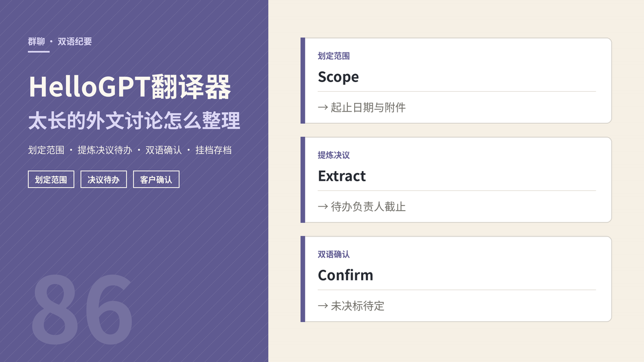Viewport: 644px width, 362px height.
Task: Click the text → 待办负责人截止
Action: click(x=362, y=206)
